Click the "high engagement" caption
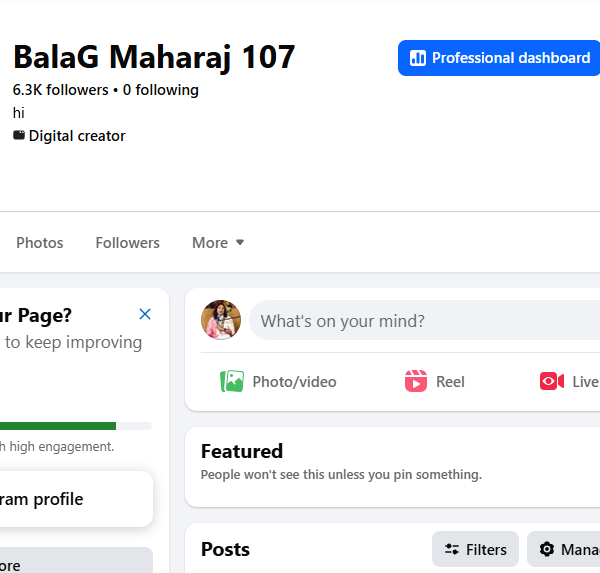This screenshot has width=600, height=573. pos(57,446)
